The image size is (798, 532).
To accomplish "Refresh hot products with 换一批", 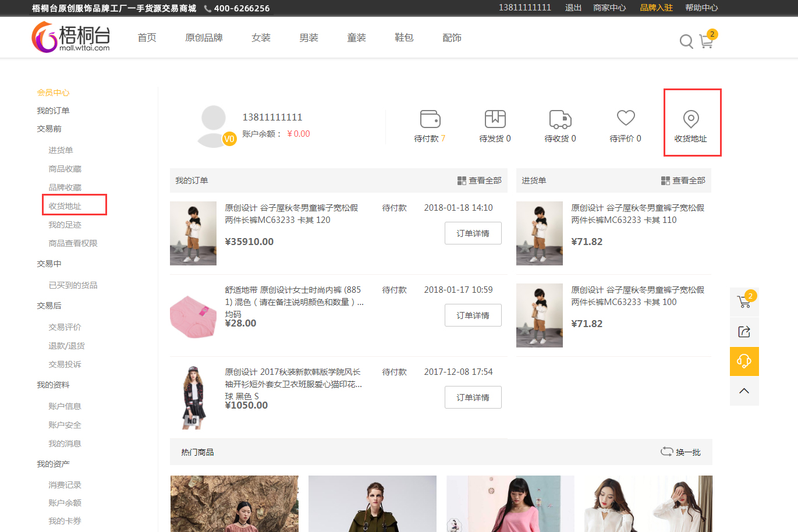I will (680, 452).
